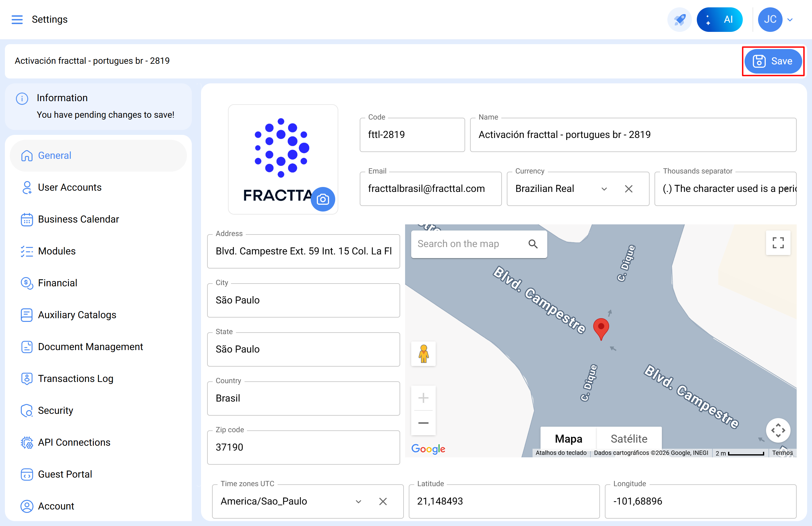Image resolution: width=812 pixels, height=526 pixels.
Task: Click into the Zip code field
Action: point(303,447)
